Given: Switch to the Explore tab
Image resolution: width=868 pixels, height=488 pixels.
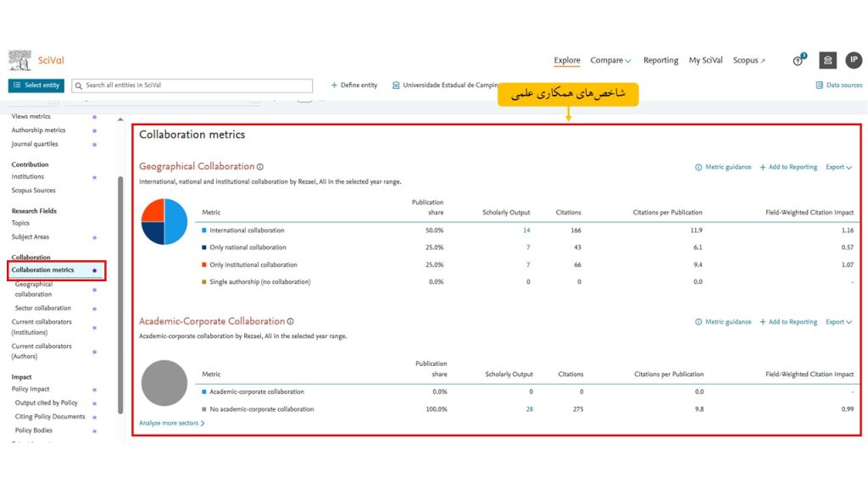Looking at the screenshot, I should (567, 60).
